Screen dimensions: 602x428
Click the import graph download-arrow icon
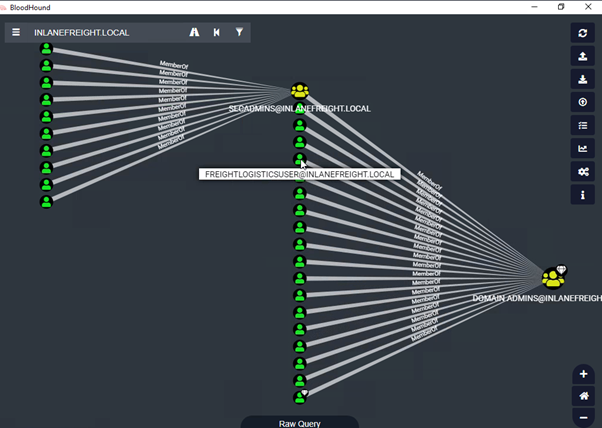pos(583,79)
